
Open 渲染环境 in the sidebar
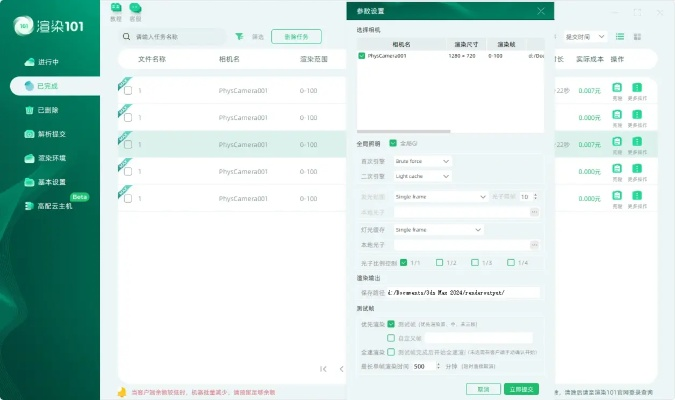(x=51, y=158)
